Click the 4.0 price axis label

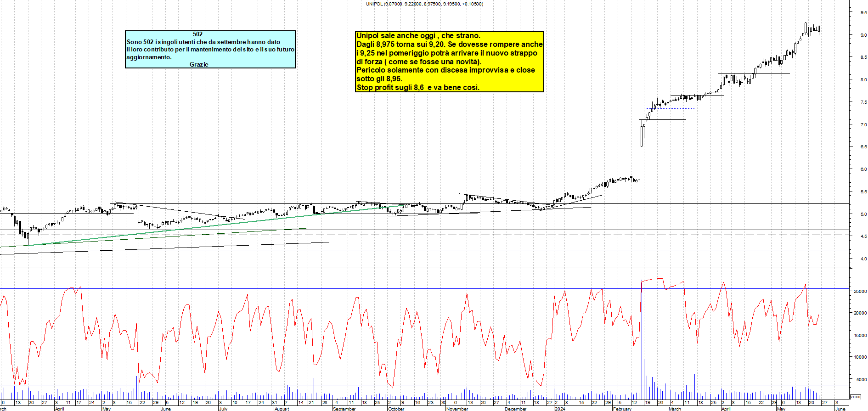click(863, 259)
